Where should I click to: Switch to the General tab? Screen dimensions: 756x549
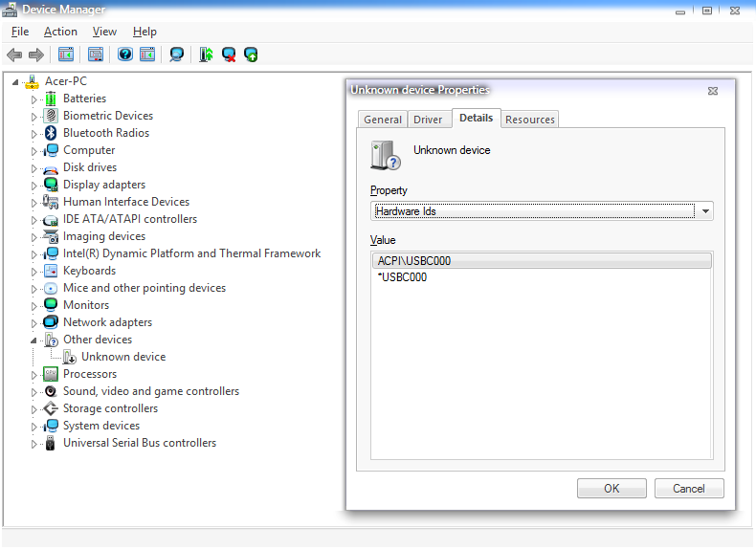pos(383,120)
